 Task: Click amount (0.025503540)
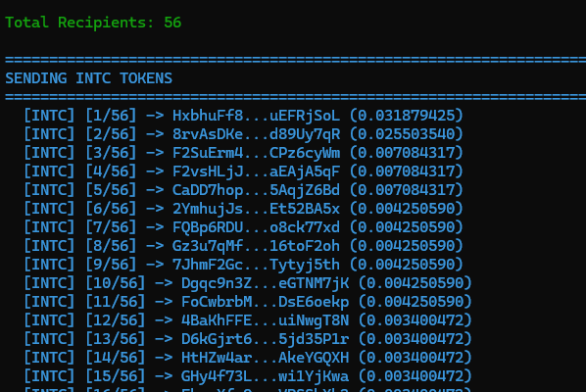(x=407, y=134)
